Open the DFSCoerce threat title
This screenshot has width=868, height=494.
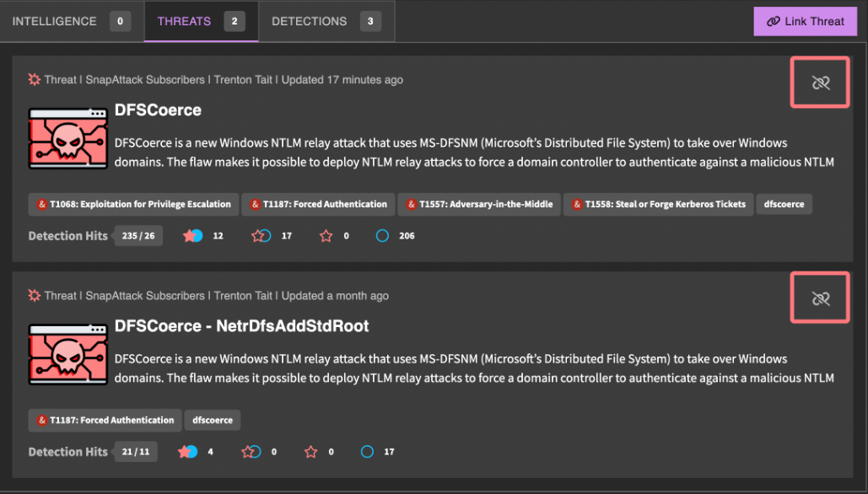point(158,110)
